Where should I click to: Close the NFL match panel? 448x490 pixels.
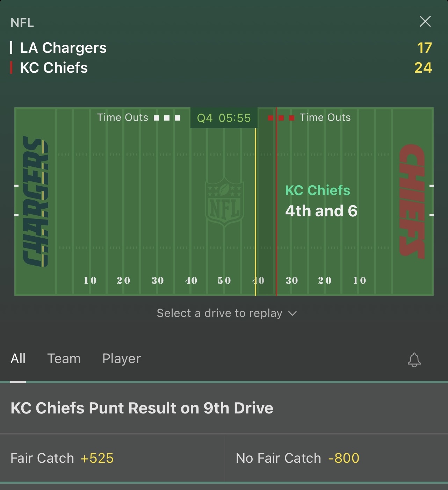tap(425, 22)
